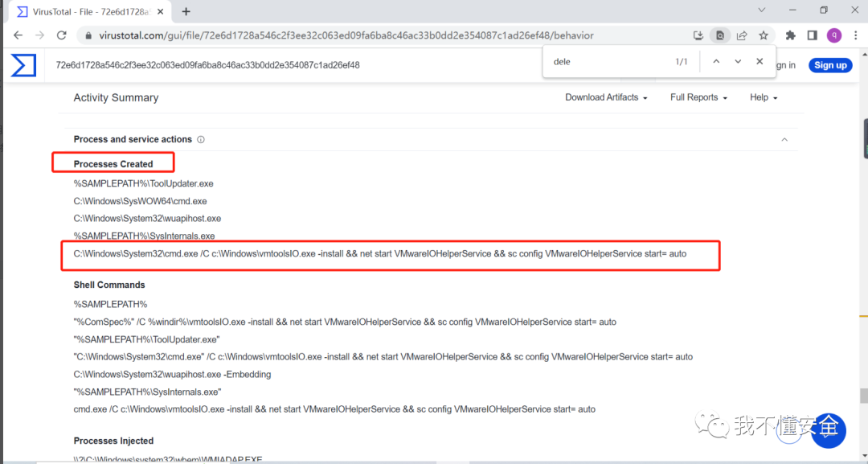Open Chrome three-dot menu

(x=856, y=35)
